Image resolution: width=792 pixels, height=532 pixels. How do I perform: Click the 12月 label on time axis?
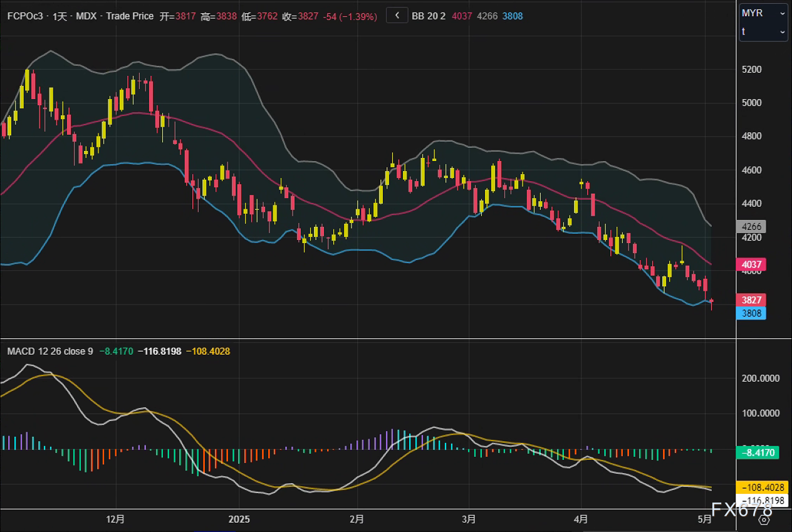[116, 519]
